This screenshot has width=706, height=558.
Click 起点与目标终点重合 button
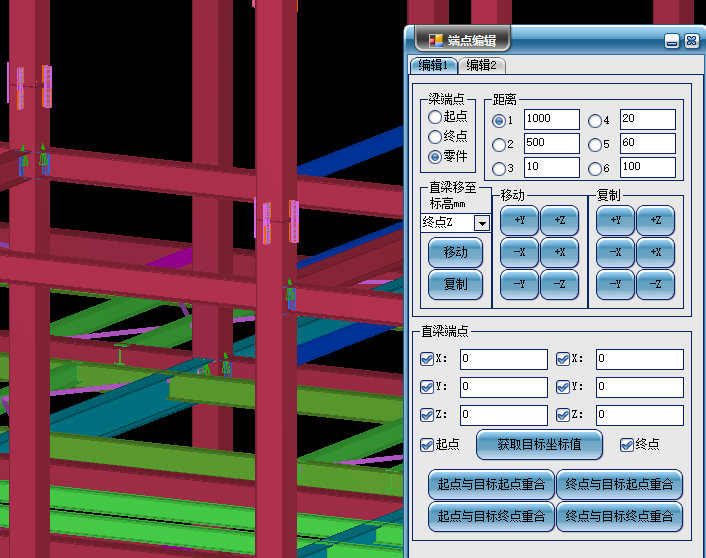491,516
